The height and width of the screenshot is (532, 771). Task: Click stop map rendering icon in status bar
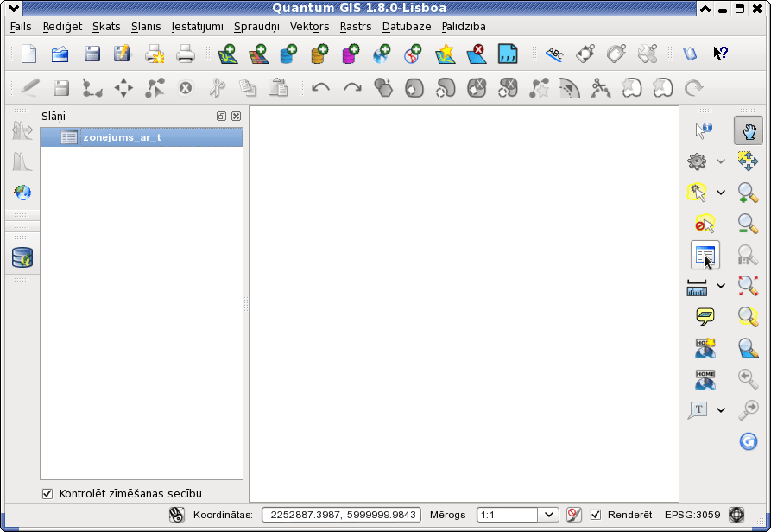coord(574,515)
